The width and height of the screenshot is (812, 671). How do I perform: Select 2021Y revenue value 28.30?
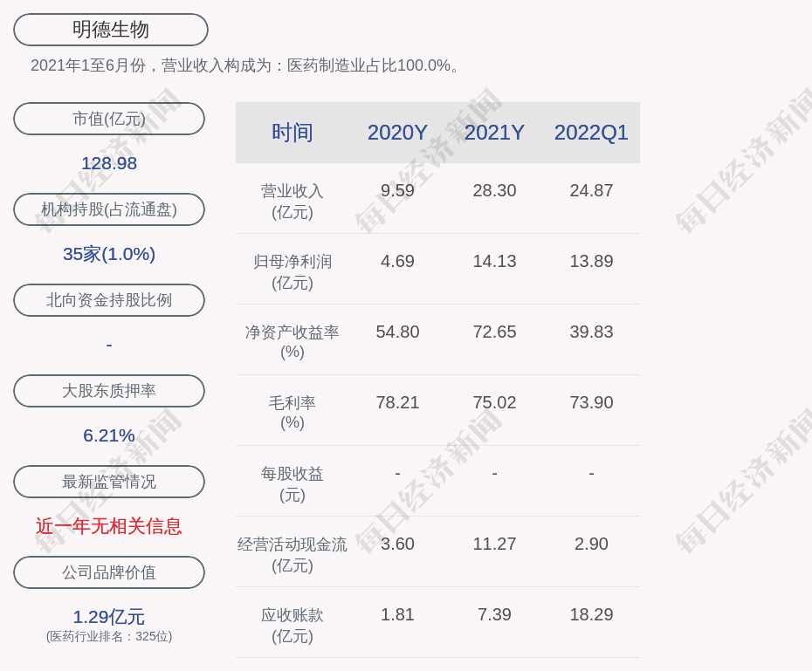point(494,190)
